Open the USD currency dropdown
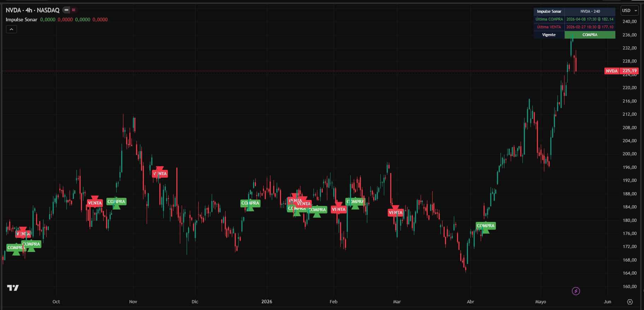Viewport: 644px width, 310px height. 630,11
